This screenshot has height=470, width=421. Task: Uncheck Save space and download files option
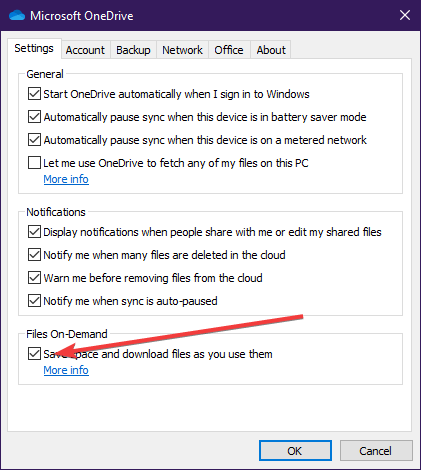(x=34, y=354)
